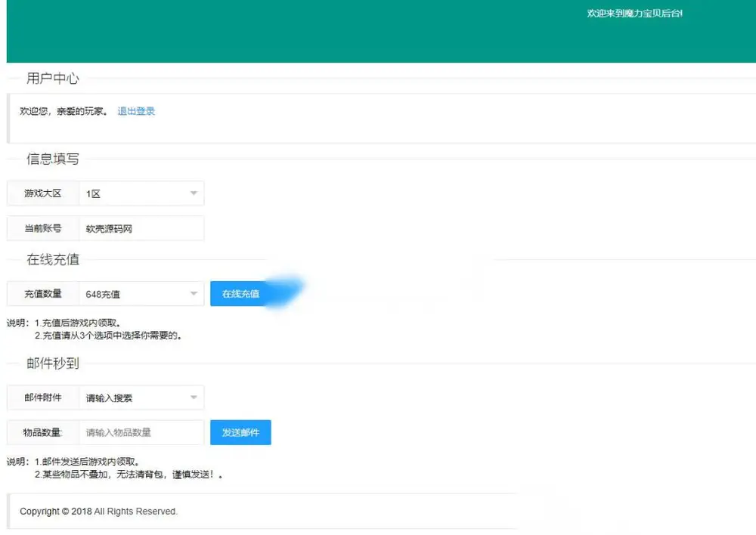The height and width of the screenshot is (535, 756).
Task: Click the 物品数量 field label
Action: tap(43, 433)
